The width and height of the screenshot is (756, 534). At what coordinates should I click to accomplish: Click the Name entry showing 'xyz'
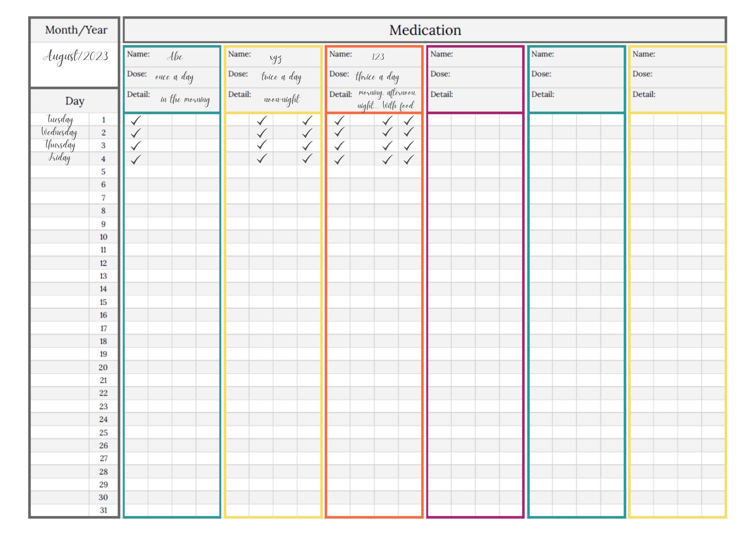[276, 58]
